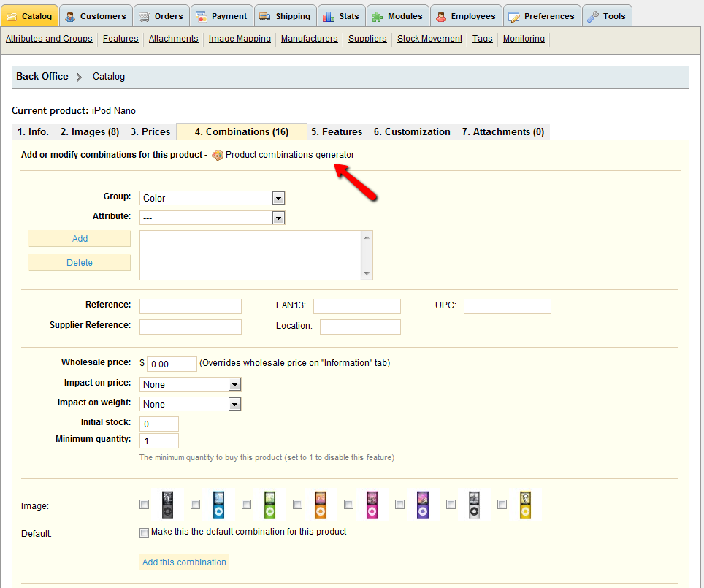704x588 pixels.
Task: Click the Back Office breadcrumb
Action: pos(42,77)
